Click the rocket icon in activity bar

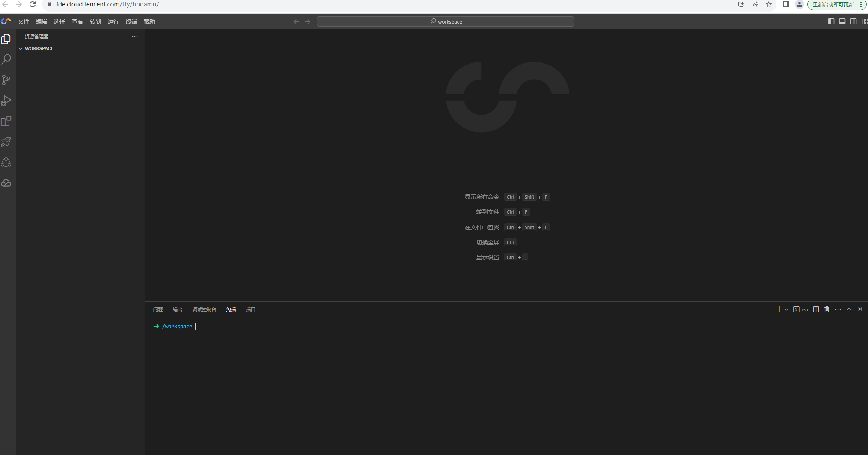(x=6, y=142)
